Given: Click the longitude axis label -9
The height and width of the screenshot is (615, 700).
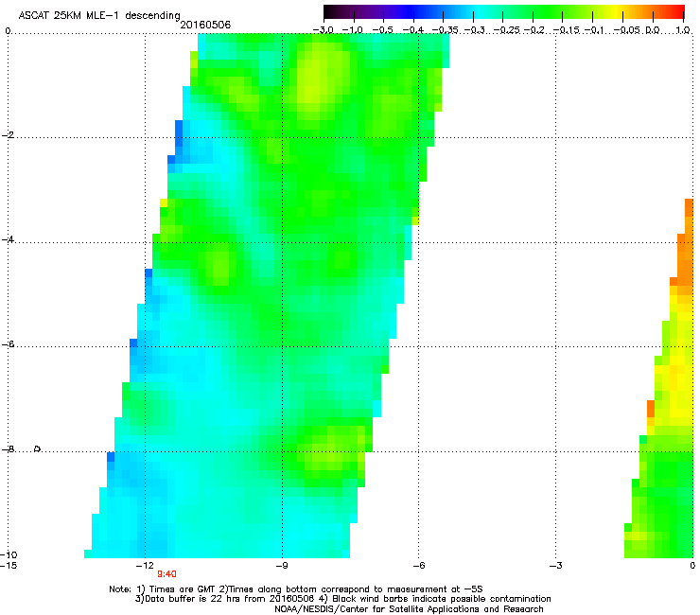Looking at the screenshot, I should (282, 566).
